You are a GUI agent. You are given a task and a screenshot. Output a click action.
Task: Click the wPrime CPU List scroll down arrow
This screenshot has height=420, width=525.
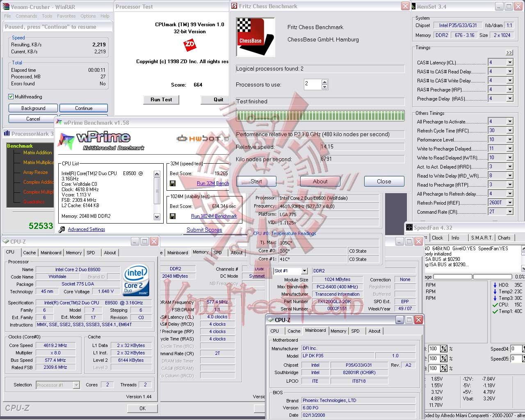[x=157, y=217]
